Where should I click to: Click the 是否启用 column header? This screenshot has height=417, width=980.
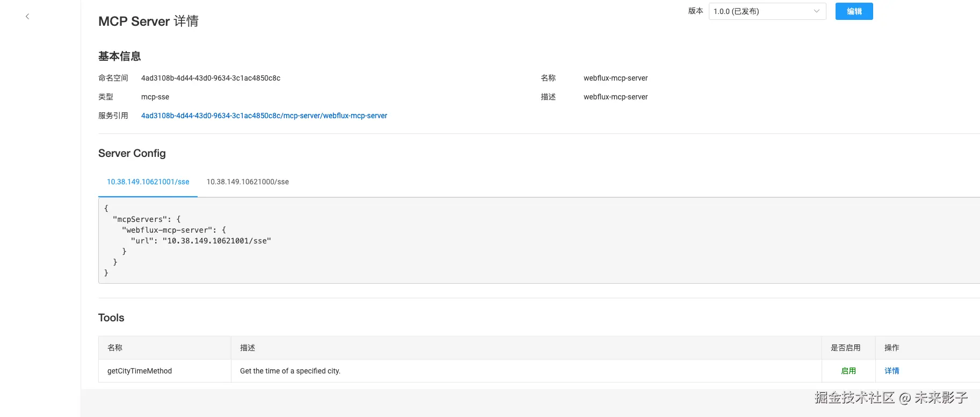tap(846, 348)
